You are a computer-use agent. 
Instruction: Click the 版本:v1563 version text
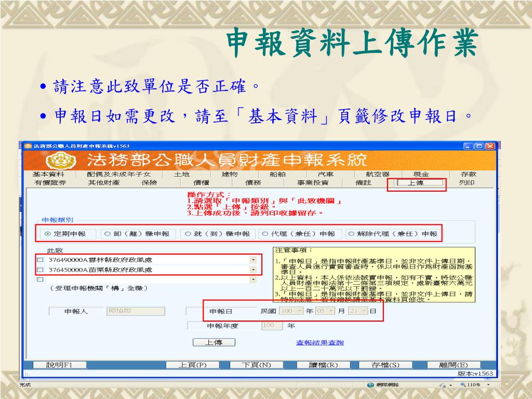point(475,374)
